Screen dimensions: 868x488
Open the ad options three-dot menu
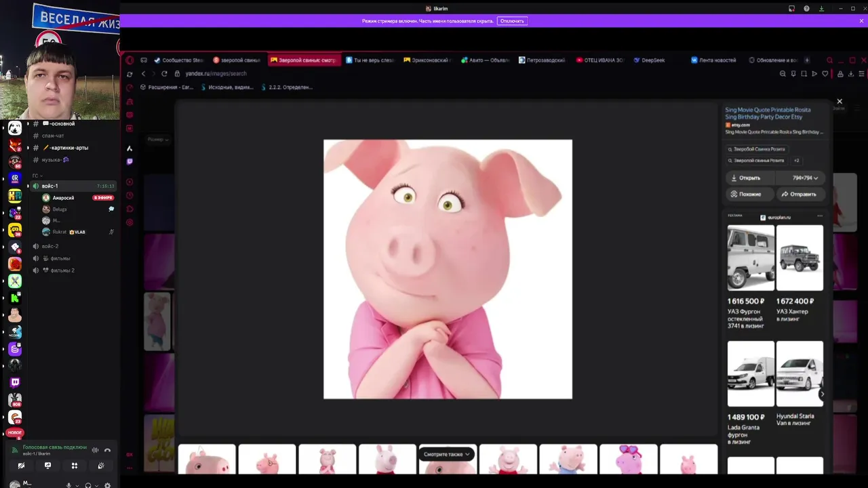tap(820, 216)
